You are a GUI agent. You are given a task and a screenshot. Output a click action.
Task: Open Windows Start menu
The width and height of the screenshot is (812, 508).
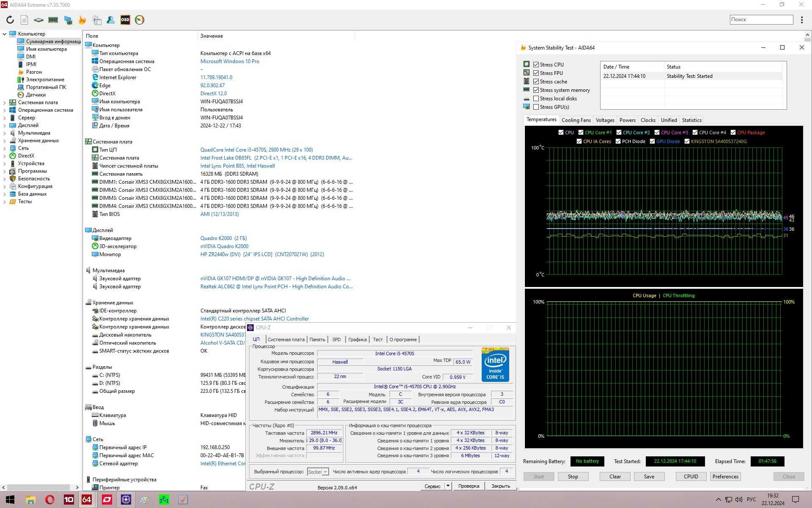[10, 500]
